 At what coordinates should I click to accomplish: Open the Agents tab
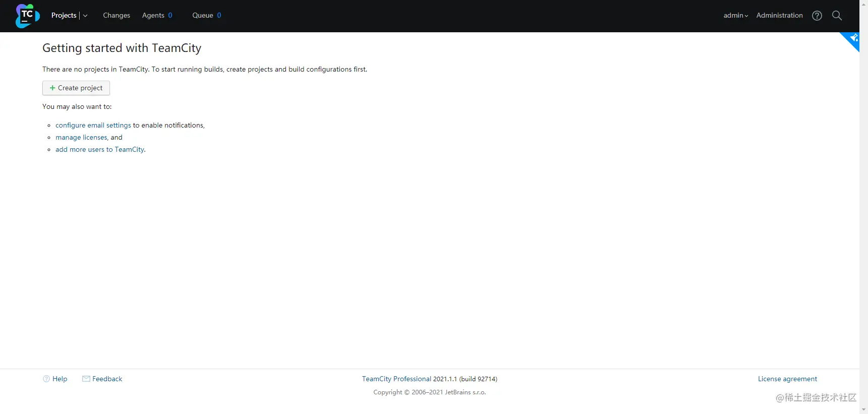coord(157,16)
